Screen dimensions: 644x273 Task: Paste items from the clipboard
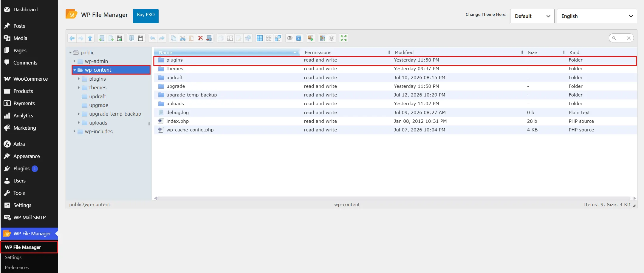click(x=191, y=38)
